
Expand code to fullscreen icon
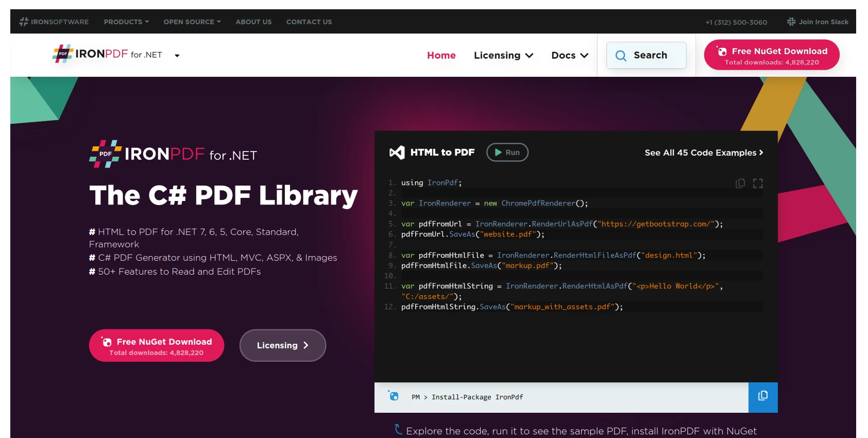[x=758, y=183]
